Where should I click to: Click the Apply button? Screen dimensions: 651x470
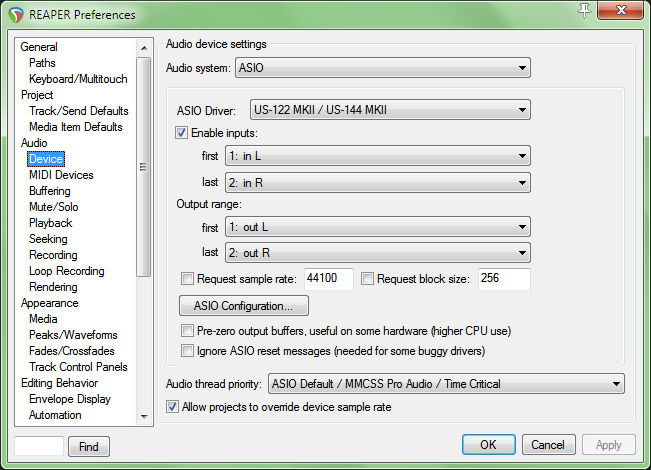[609, 445]
